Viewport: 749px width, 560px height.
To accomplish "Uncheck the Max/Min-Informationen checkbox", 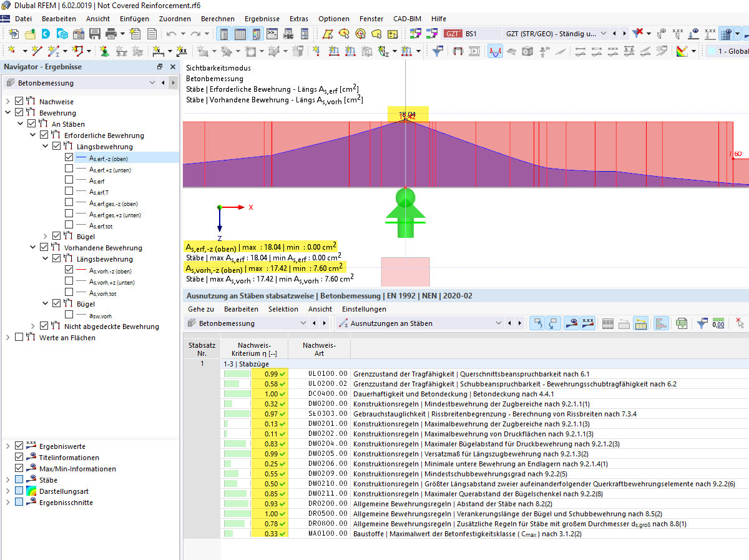I will click(19, 469).
